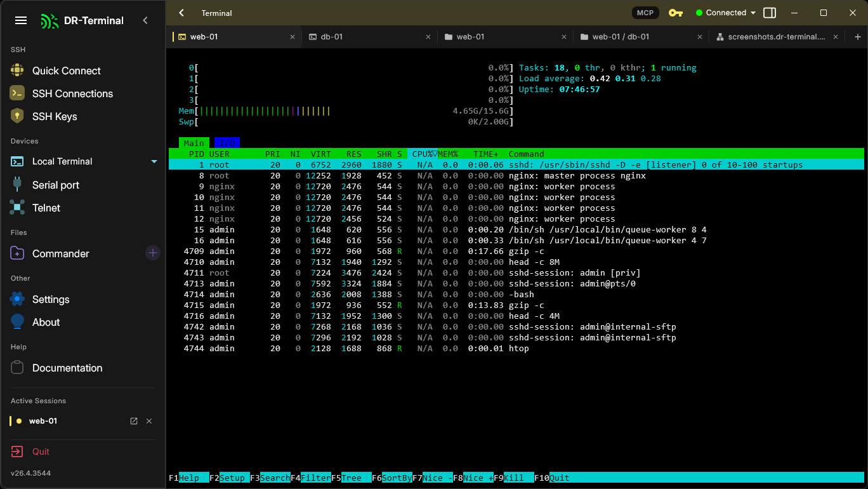This screenshot has height=489, width=868.
Task: Close the db-01 tab
Action: 428,37
